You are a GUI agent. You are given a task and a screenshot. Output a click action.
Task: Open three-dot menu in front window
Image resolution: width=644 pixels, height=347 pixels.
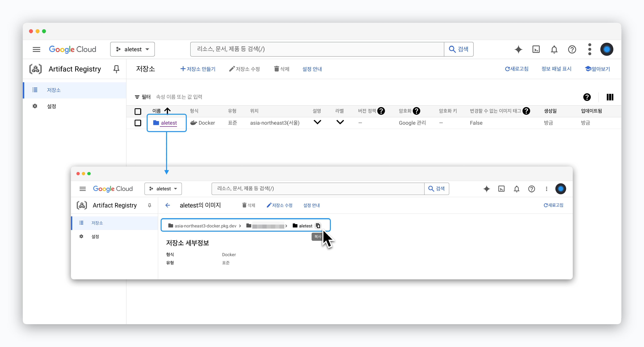(x=546, y=189)
